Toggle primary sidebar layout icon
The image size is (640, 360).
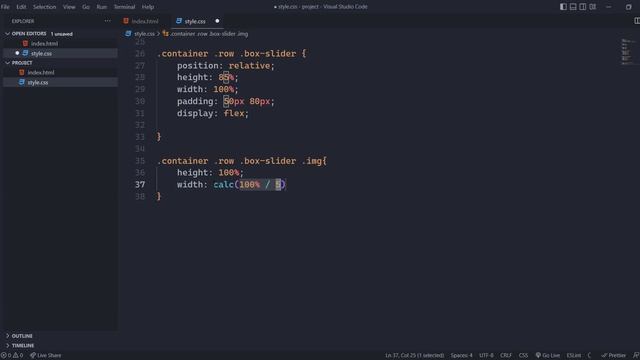pyautogui.click(x=563, y=7)
